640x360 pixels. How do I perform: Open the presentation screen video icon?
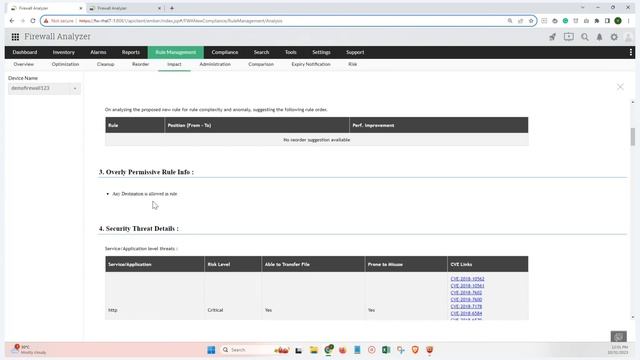[569, 37]
